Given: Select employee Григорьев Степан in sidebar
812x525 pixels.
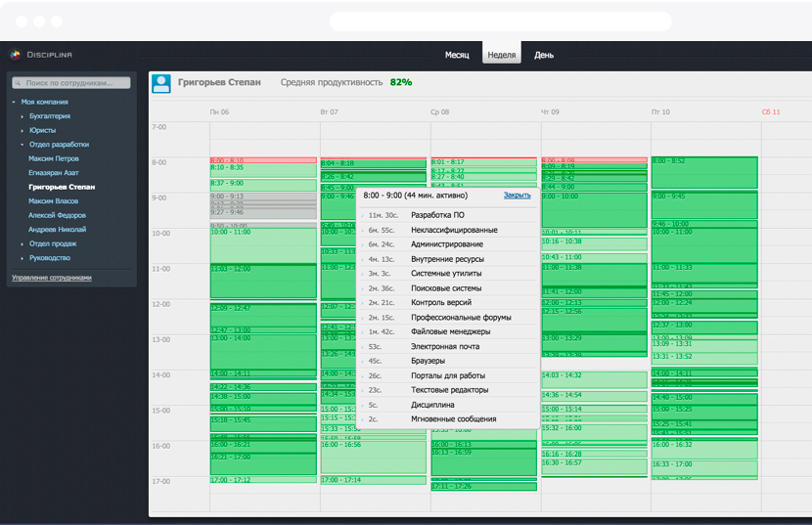Looking at the screenshot, I should point(62,187).
